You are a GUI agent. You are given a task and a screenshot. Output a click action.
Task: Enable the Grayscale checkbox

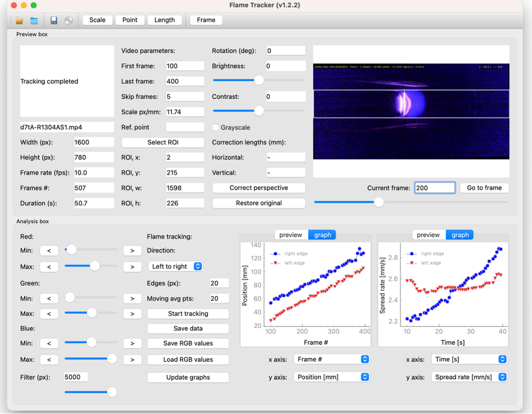[x=215, y=128]
